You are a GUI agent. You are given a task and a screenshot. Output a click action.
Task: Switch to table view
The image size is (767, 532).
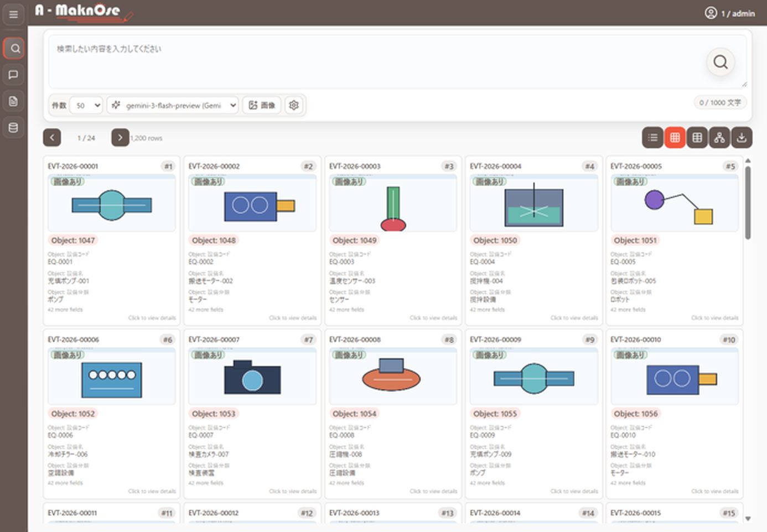pos(697,138)
